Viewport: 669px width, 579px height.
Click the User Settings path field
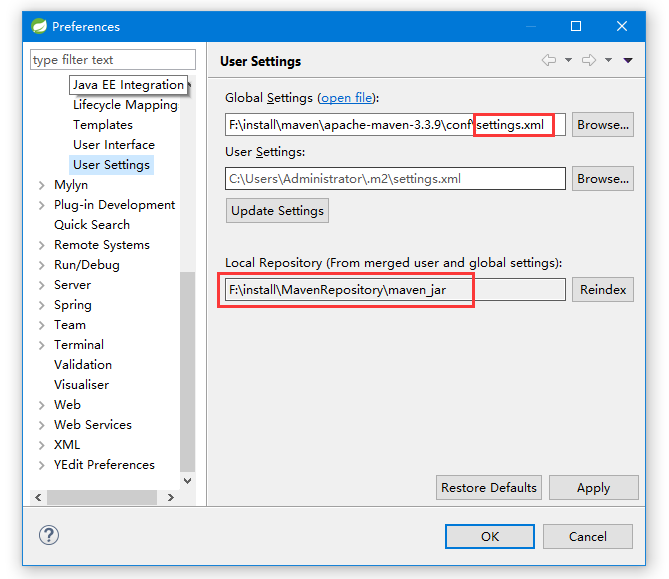395,178
